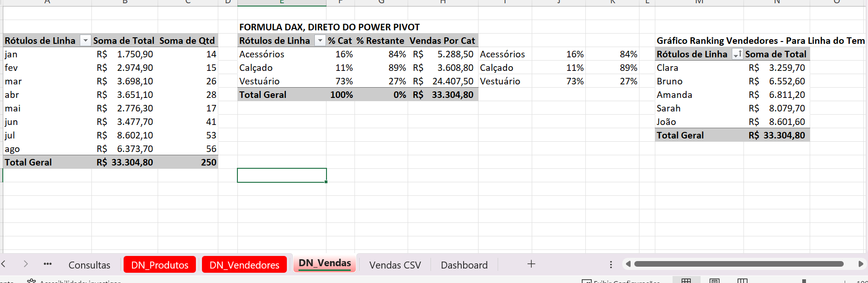Select Bruno's total cell 6.552,60
This screenshot has height=283, width=868.
coord(777,81)
